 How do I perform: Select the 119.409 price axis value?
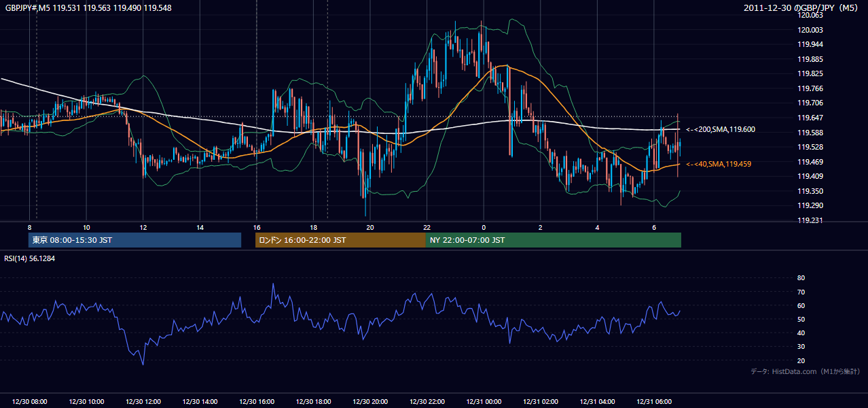811,176
